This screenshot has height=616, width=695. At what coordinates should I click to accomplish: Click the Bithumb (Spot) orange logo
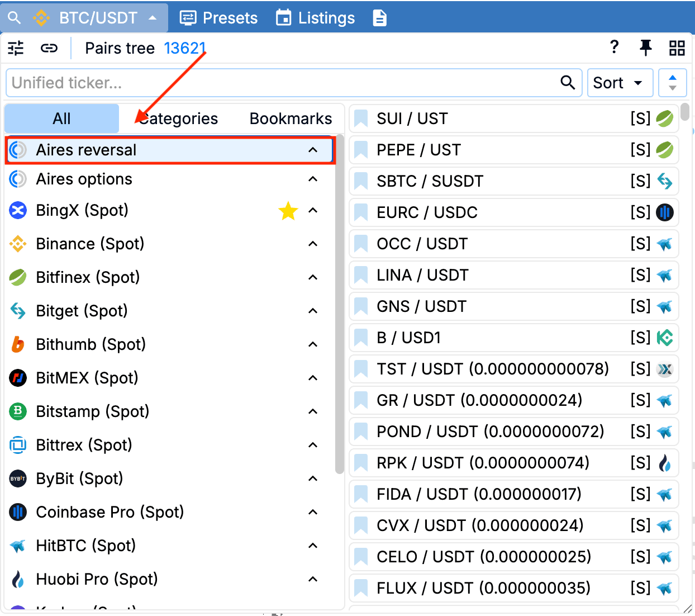[18, 344]
